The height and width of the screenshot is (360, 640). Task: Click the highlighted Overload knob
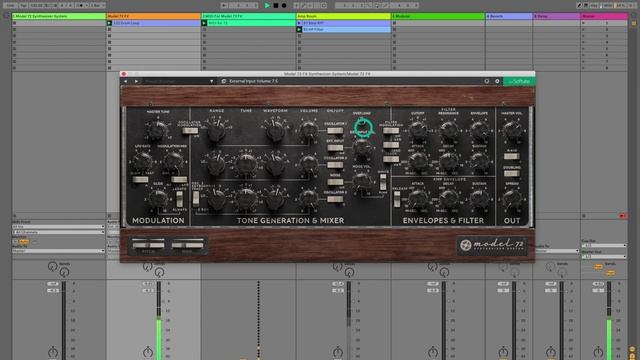(x=363, y=128)
